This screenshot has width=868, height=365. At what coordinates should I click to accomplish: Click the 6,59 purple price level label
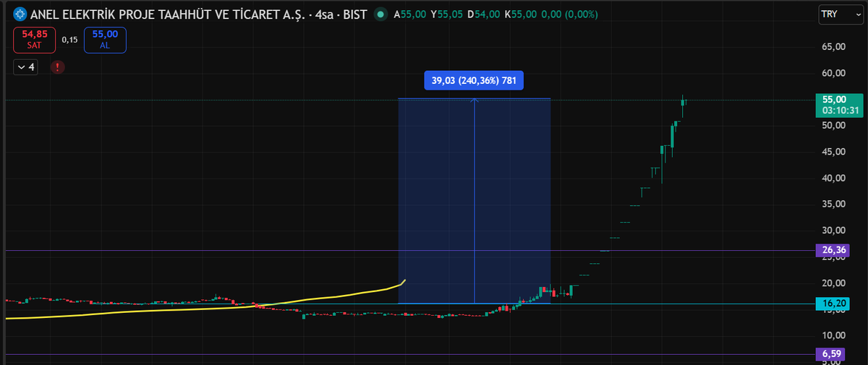tap(831, 354)
